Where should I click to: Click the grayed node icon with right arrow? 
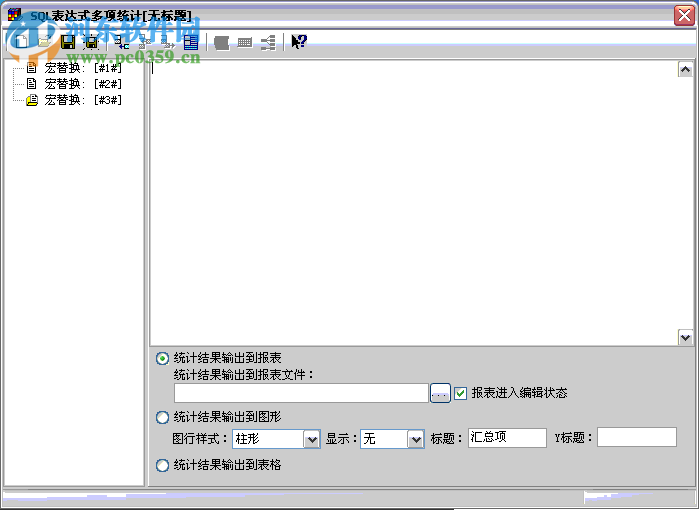click(168, 42)
